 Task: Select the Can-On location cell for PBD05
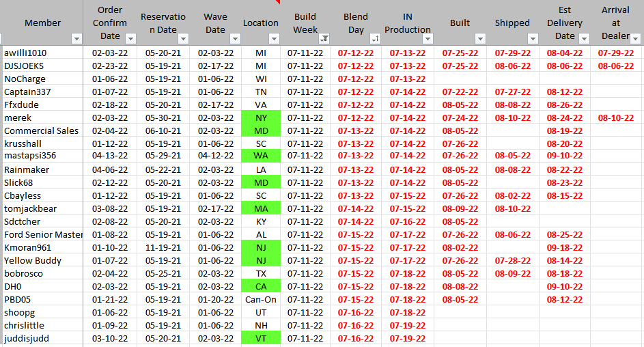pos(261,300)
